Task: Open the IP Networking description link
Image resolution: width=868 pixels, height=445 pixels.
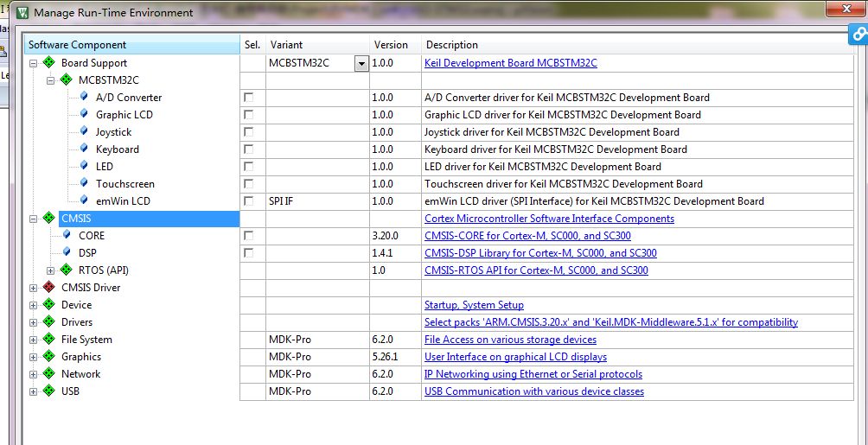Action: (533, 374)
